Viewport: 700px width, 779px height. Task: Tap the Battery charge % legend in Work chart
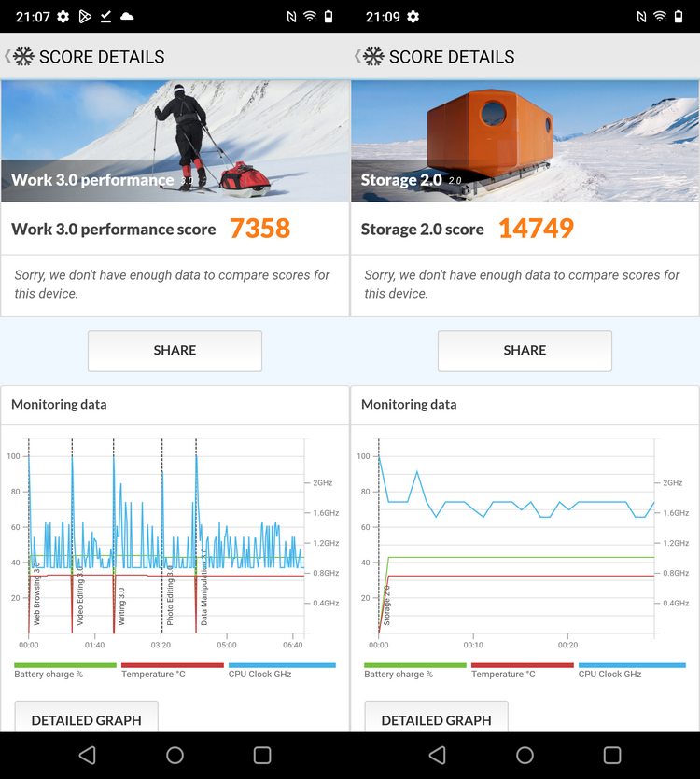point(64,670)
